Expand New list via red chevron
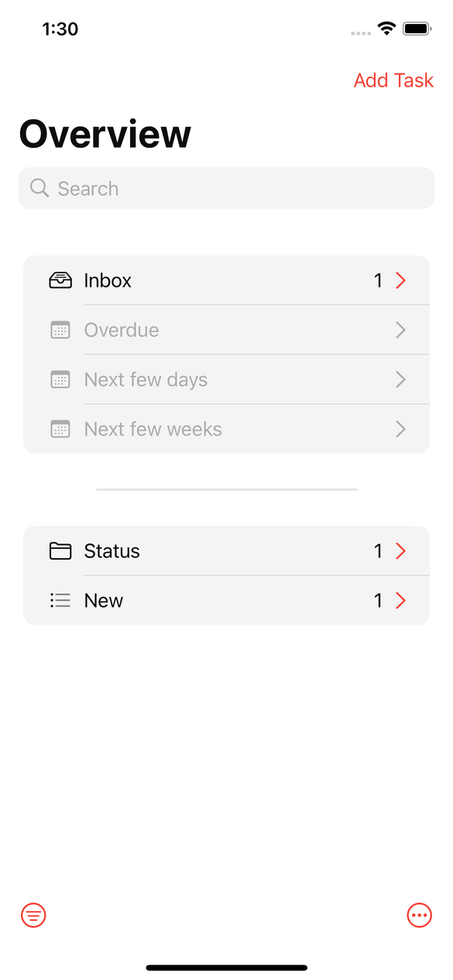 click(400, 601)
